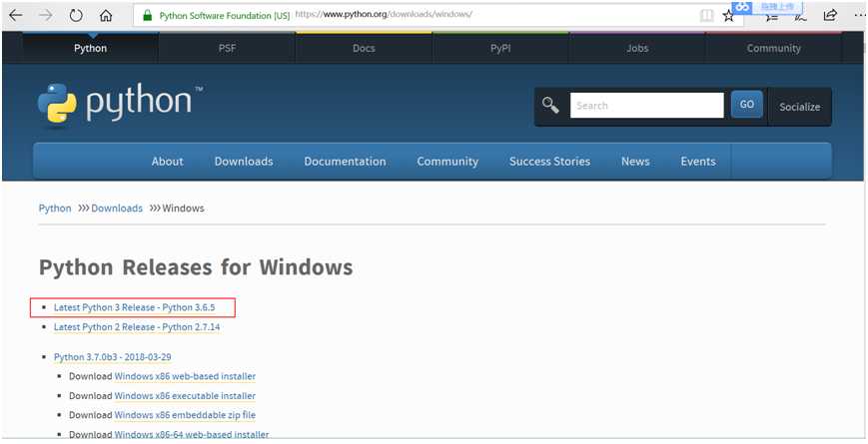Add page to favorites with star icon

click(728, 16)
